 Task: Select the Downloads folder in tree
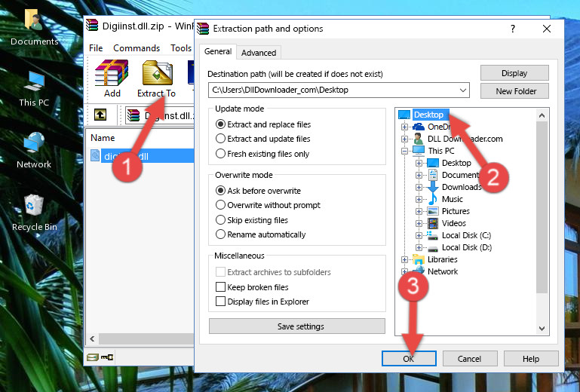pos(462,187)
